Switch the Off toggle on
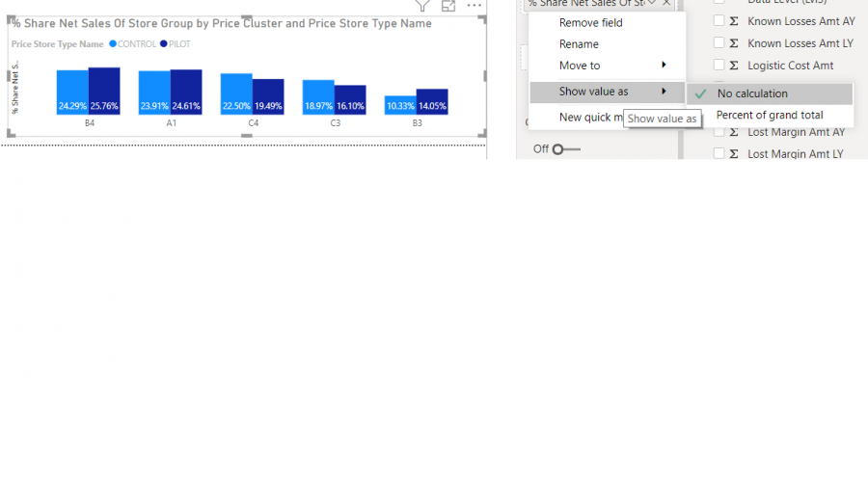Image resolution: width=868 pixels, height=478 pixels. [566, 148]
